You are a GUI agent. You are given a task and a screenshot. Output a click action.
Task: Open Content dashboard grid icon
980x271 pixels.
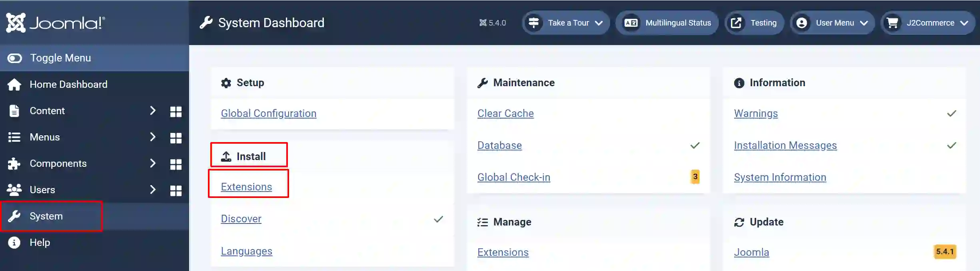176,111
